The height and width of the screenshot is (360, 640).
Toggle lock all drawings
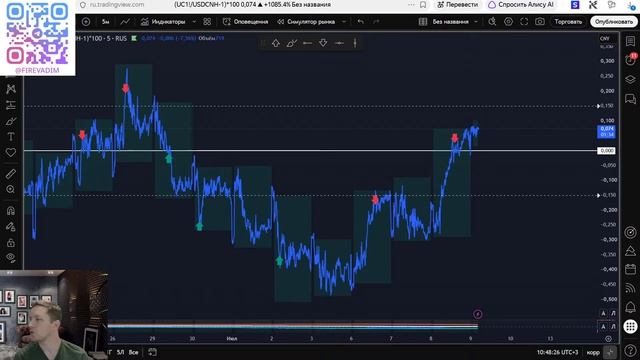click(x=11, y=242)
